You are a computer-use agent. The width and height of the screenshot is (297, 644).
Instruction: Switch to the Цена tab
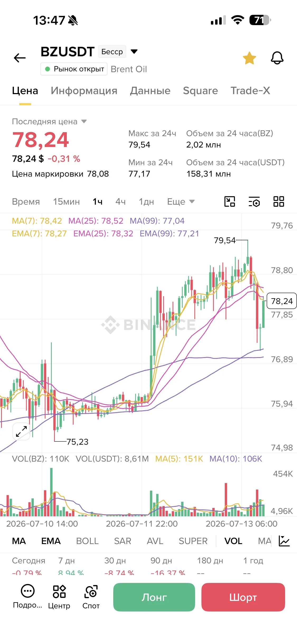[25, 91]
